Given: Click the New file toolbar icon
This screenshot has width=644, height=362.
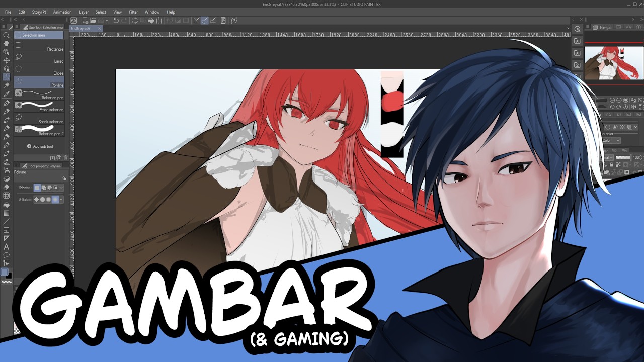Looking at the screenshot, I should point(85,21).
